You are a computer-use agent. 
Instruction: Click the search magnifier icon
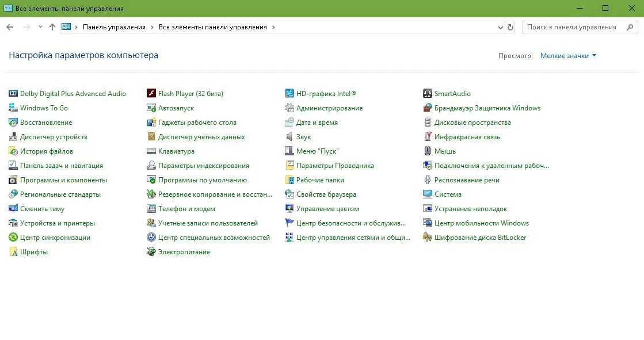(630, 27)
